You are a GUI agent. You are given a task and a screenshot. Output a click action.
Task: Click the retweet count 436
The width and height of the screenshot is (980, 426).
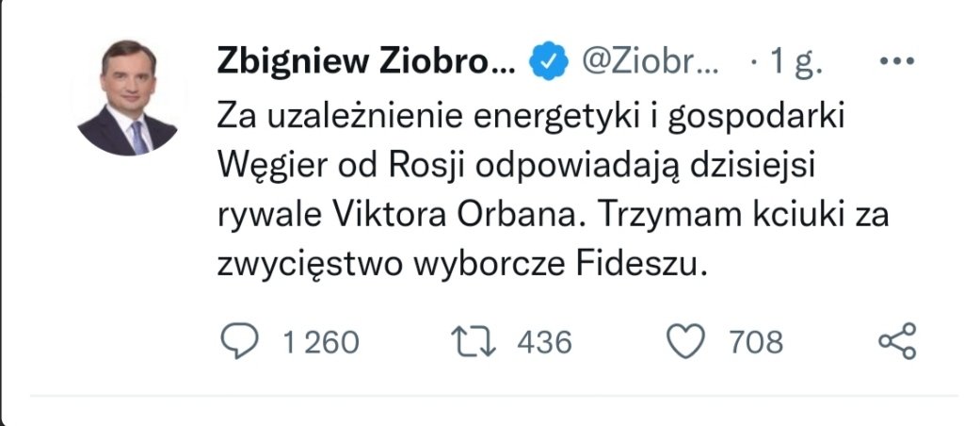[544, 342]
